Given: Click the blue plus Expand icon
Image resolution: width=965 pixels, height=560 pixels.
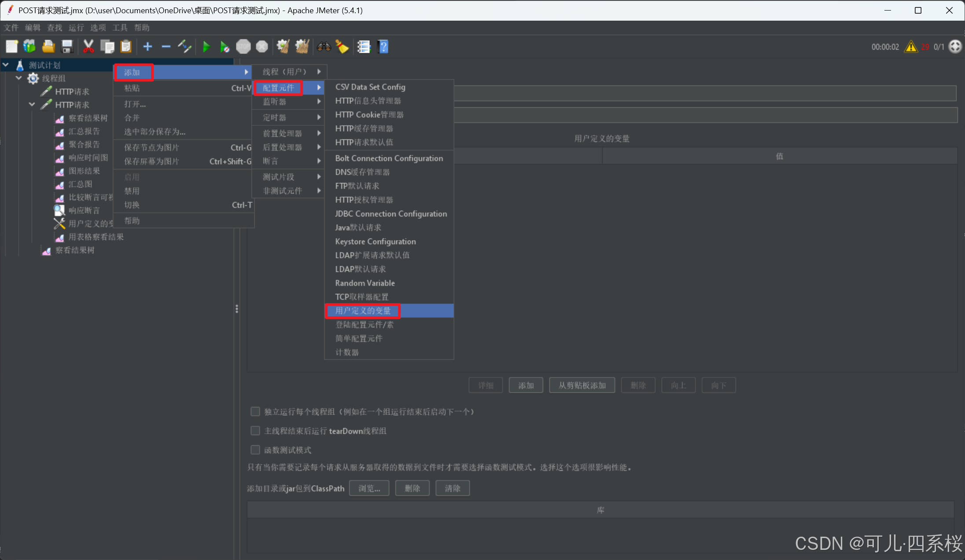Looking at the screenshot, I should click(x=147, y=47).
